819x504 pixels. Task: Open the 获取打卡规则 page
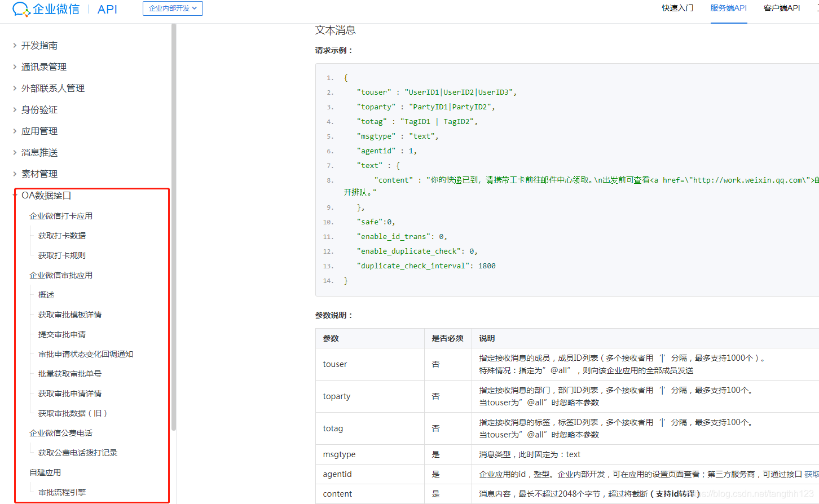(x=62, y=255)
